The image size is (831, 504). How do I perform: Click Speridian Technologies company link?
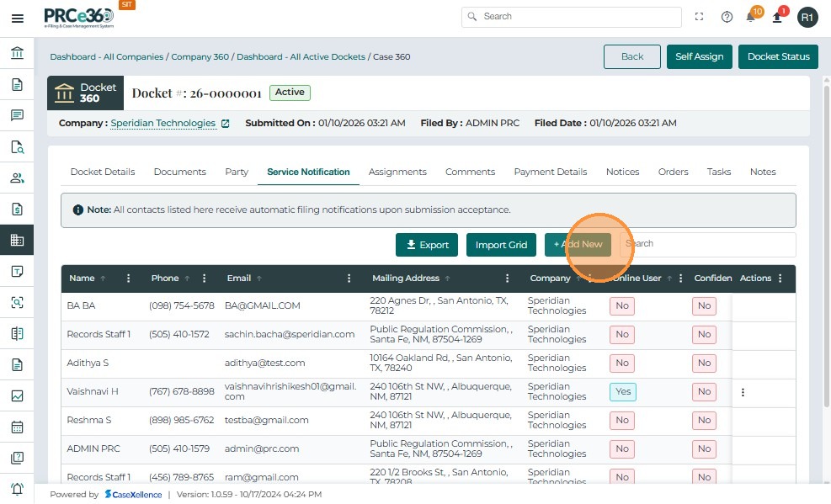tap(163, 123)
